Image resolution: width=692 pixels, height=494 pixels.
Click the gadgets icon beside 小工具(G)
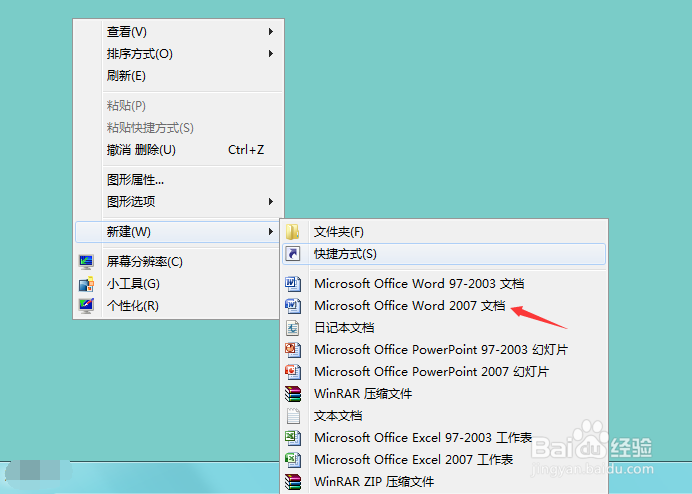(86, 284)
